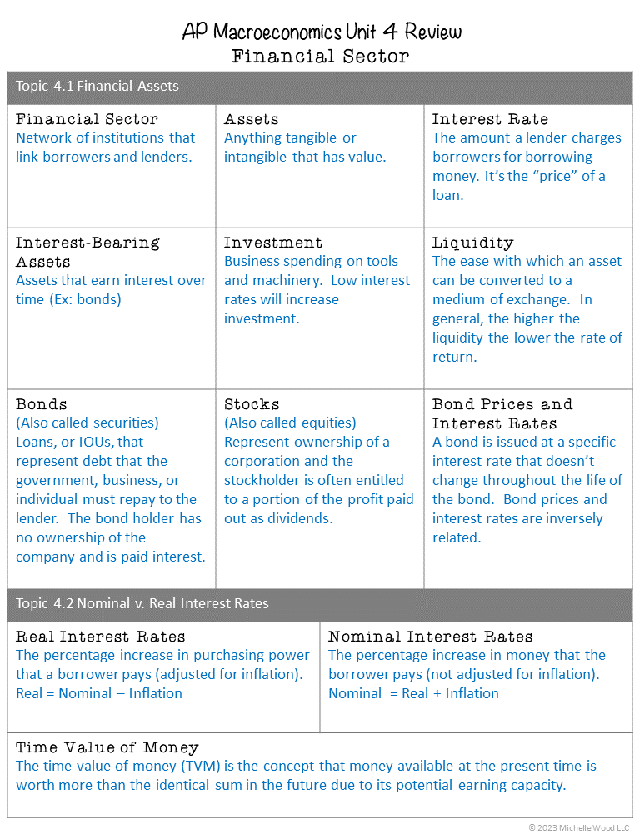Click the 'Time Value of Money' heading
The width and height of the screenshot is (640, 840).
tap(107, 747)
